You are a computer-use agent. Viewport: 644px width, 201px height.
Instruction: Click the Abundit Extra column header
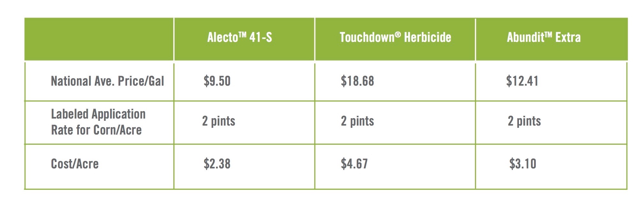(x=544, y=37)
